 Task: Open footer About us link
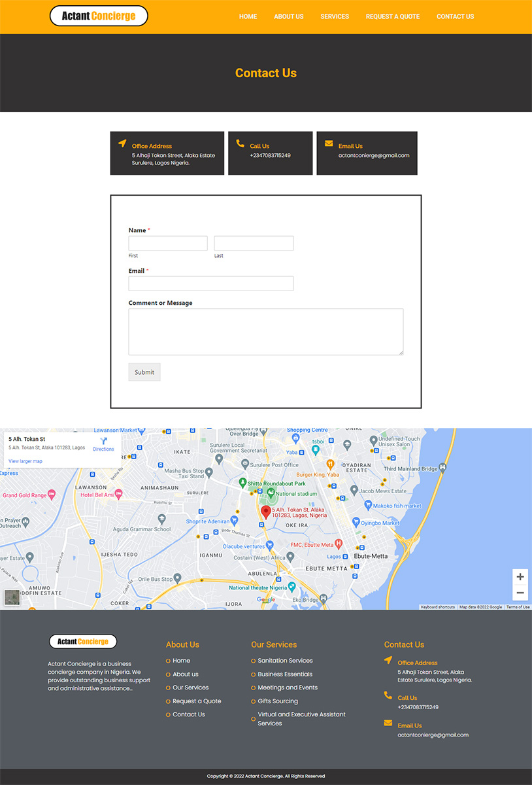186,674
